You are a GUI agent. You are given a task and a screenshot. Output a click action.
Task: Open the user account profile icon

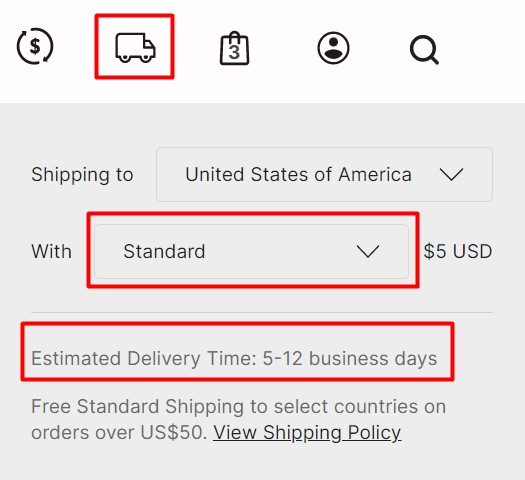pos(333,48)
